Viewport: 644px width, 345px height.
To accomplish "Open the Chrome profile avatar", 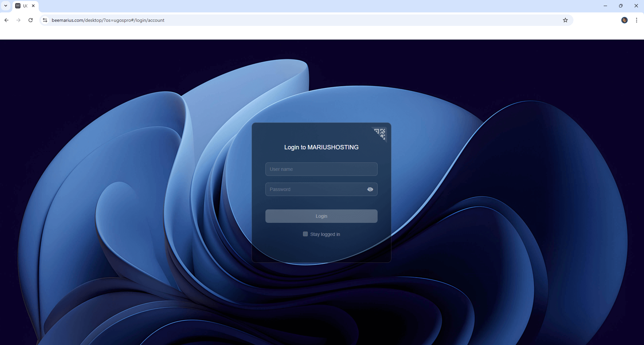I will [624, 20].
